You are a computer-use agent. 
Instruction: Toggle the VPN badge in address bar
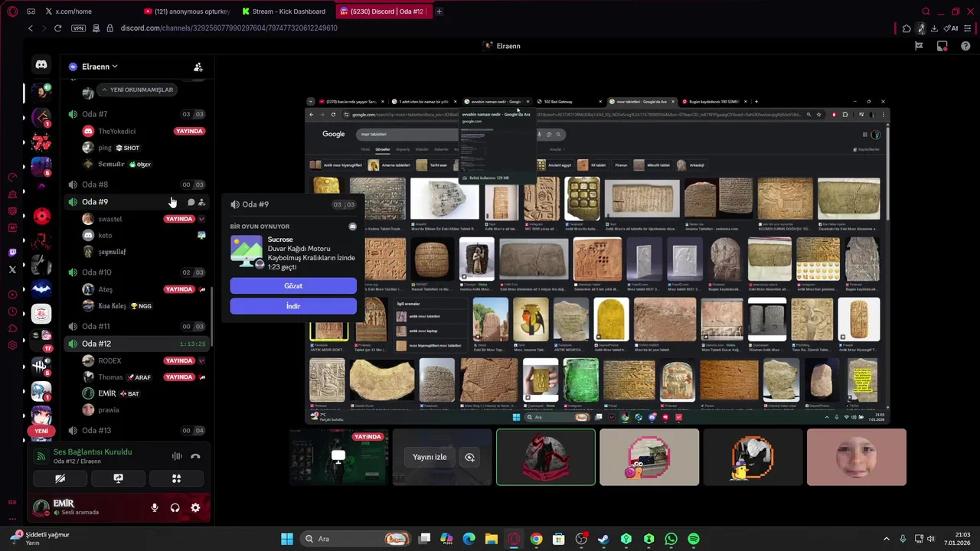tap(78, 28)
